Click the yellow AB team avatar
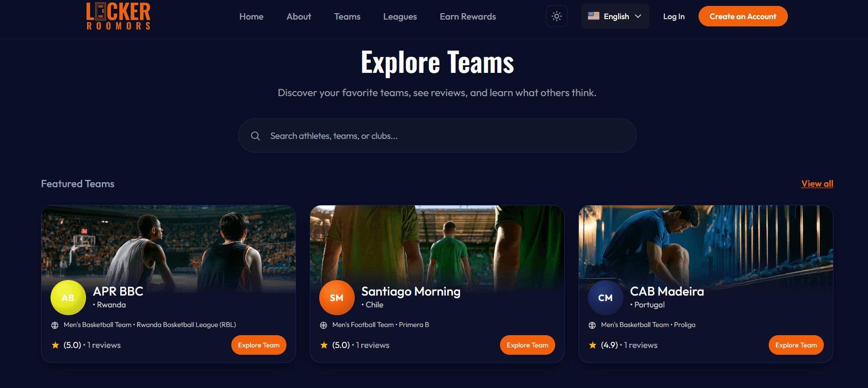The height and width of the screenshot is (388, 868). click(x=68, y=298)
